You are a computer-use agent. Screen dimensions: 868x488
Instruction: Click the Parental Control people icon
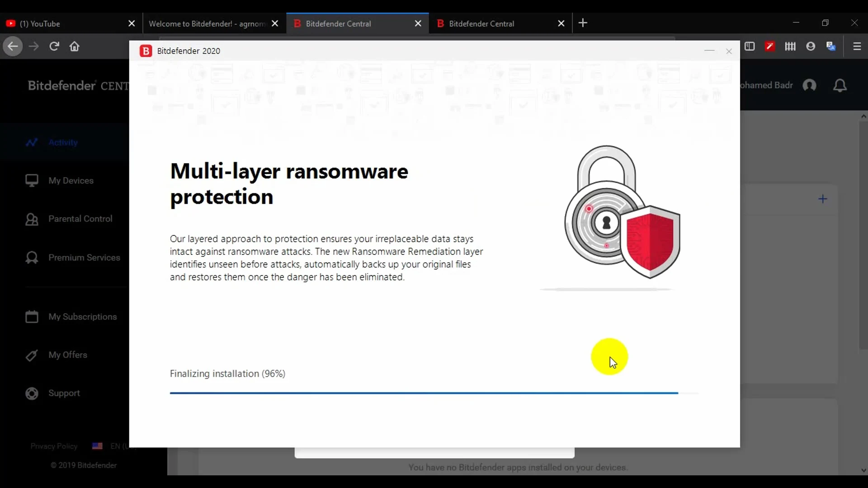coord(32,219)
